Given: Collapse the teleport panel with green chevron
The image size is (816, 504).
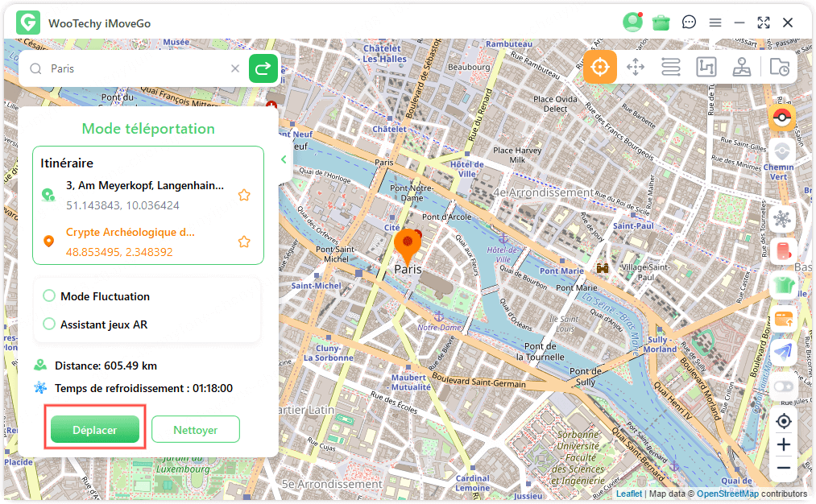Looking at the screenshot, I should [x=284, y=159].
